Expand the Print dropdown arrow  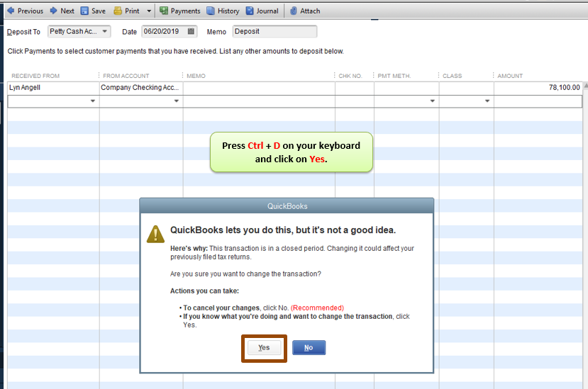tap(149, 11)
